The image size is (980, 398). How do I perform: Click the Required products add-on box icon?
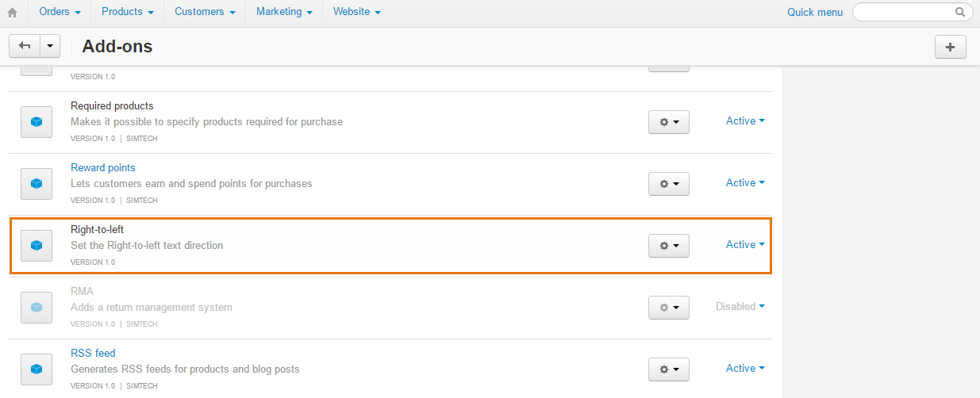coord(36,122)
